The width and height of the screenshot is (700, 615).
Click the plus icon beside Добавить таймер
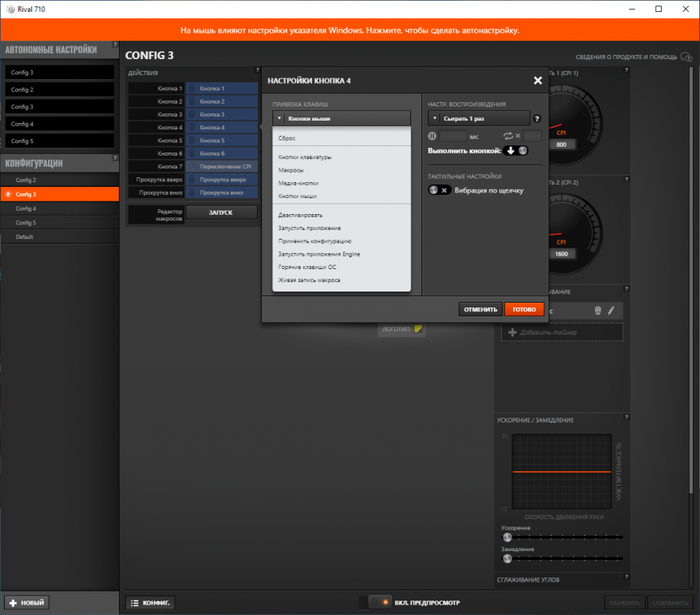click(x=512, y=332)
